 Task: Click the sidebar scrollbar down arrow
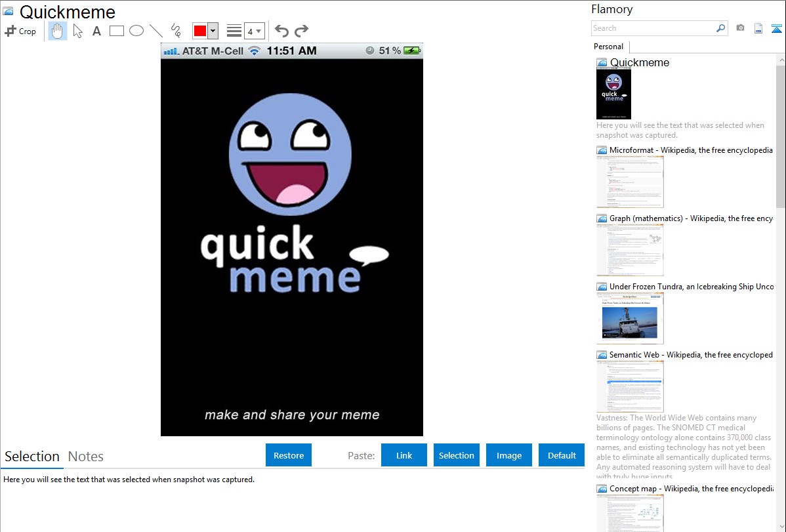(781, 527)
